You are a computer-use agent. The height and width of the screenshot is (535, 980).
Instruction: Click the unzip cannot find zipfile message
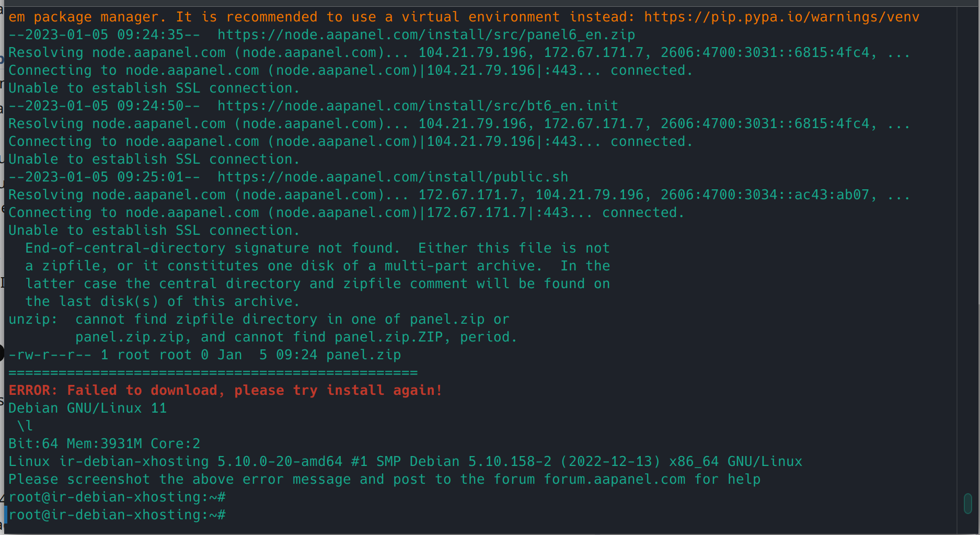[259, 320]
